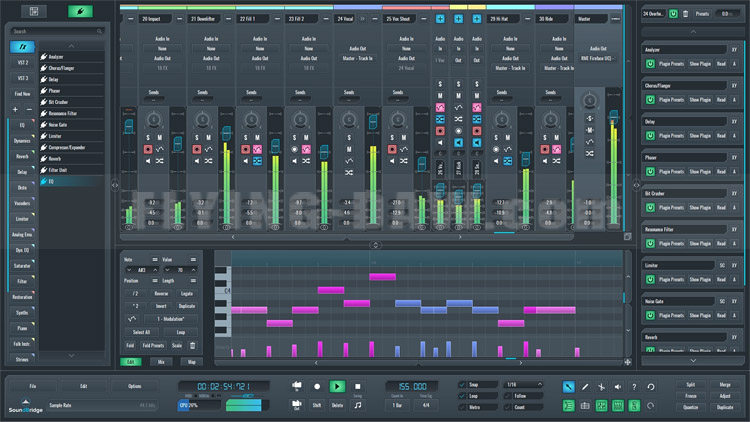Click the automation curve icon on 20 Impact

(x=160, y=149)
